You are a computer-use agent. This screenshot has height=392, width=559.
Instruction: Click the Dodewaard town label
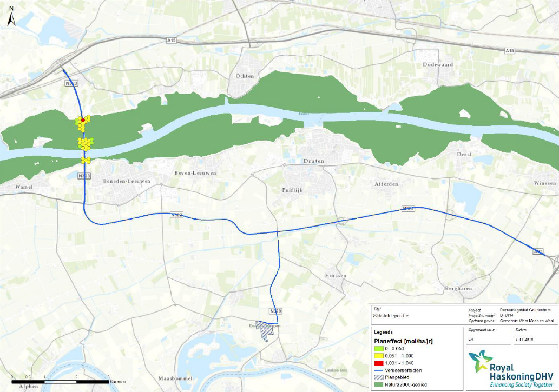438,64
